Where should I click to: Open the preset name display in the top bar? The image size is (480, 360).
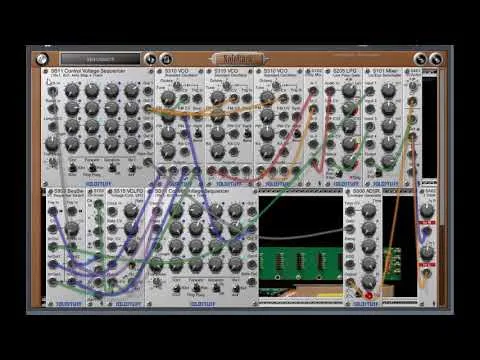tap(100, 59)
